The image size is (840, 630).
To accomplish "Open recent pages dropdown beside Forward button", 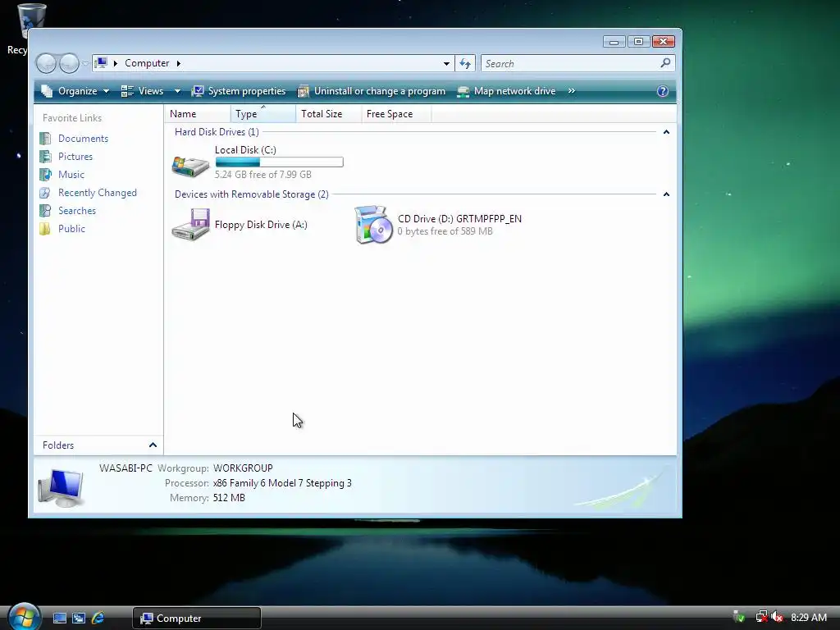I will pos(85,63).
